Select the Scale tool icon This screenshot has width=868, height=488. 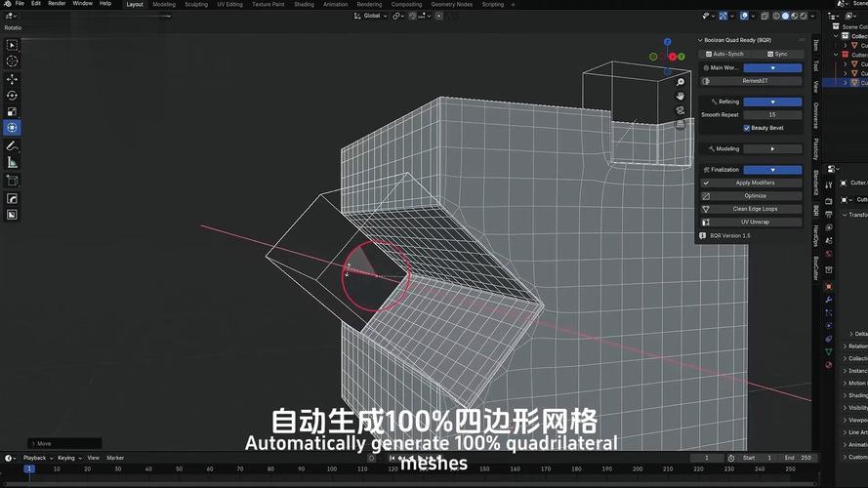coord(12,112)
